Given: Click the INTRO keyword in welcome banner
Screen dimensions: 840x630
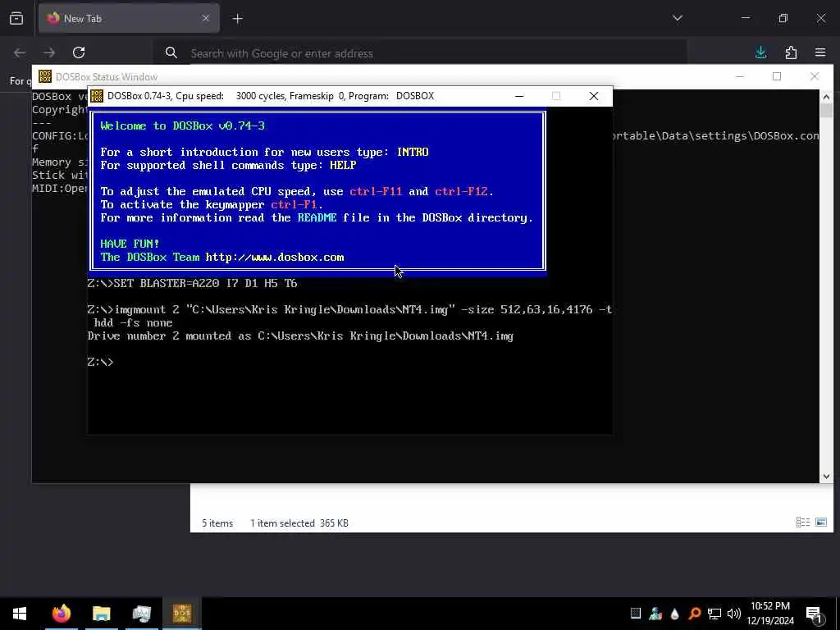Looking at the screenshot, I should click(x=413, y=152).
